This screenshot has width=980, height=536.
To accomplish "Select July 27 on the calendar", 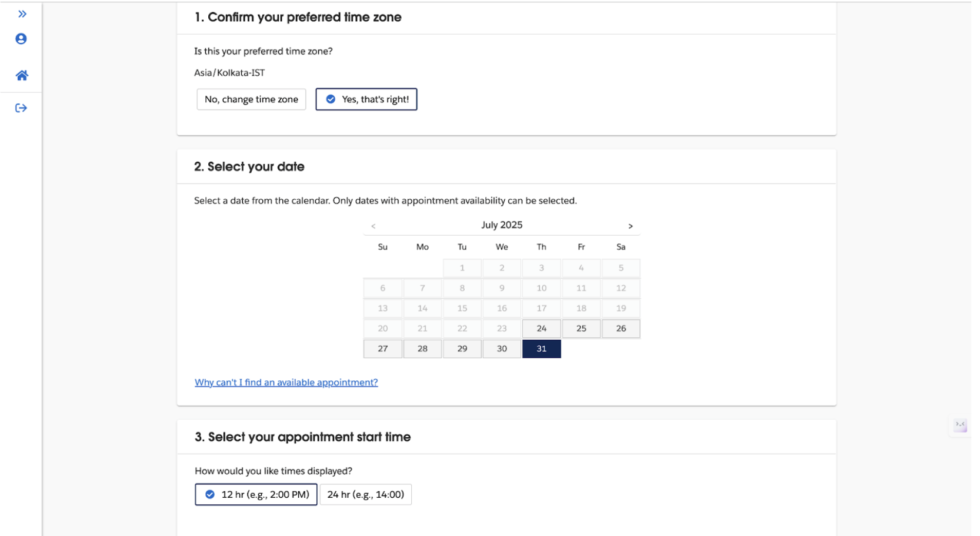I will point(383,349).
